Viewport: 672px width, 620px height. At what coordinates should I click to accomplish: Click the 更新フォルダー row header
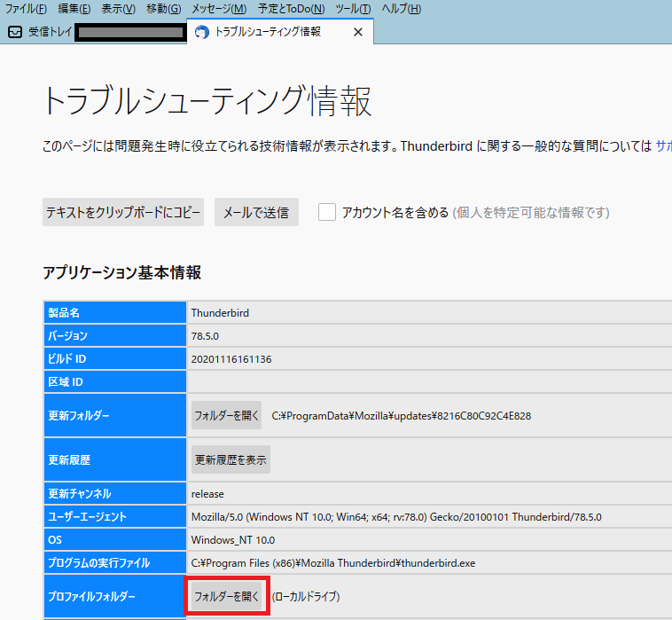tap(115, 415)
